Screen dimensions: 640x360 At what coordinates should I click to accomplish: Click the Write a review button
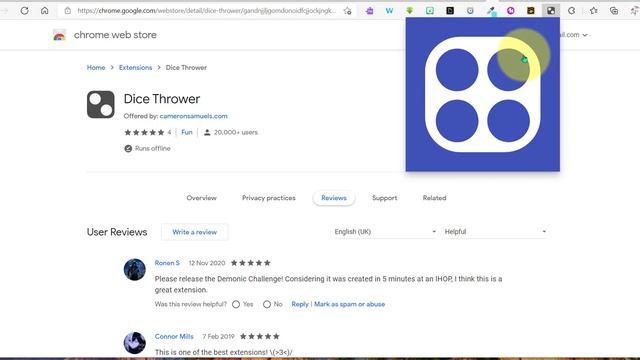[195, 232]
